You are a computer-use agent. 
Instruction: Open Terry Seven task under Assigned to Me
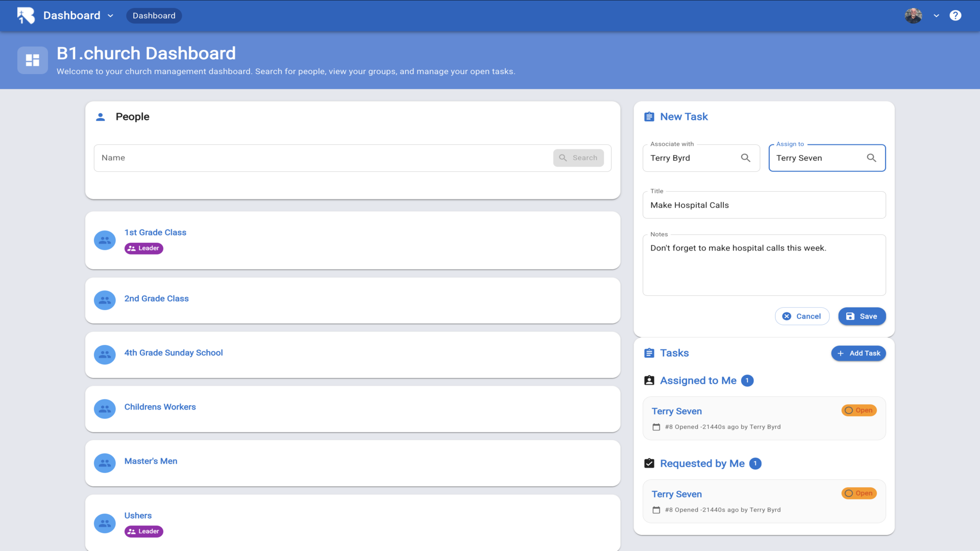pos(676,411)
